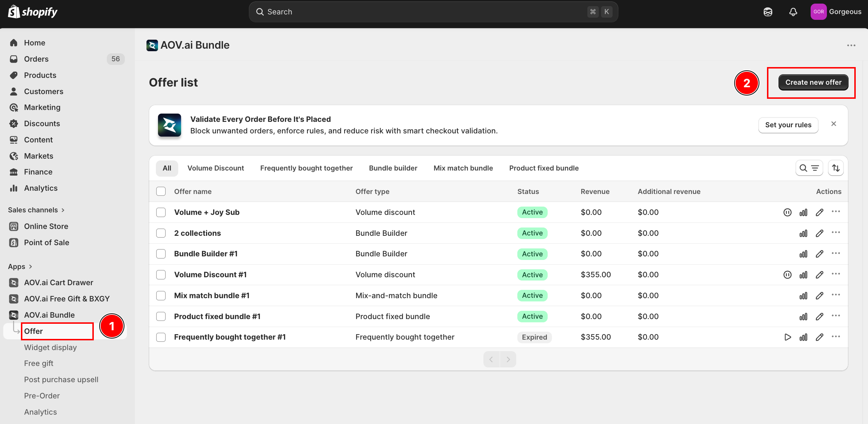Screen dimensions: 868x424
Task: Open AOV.ai Free Gift & BXGY app
Action: coord(67,299)
